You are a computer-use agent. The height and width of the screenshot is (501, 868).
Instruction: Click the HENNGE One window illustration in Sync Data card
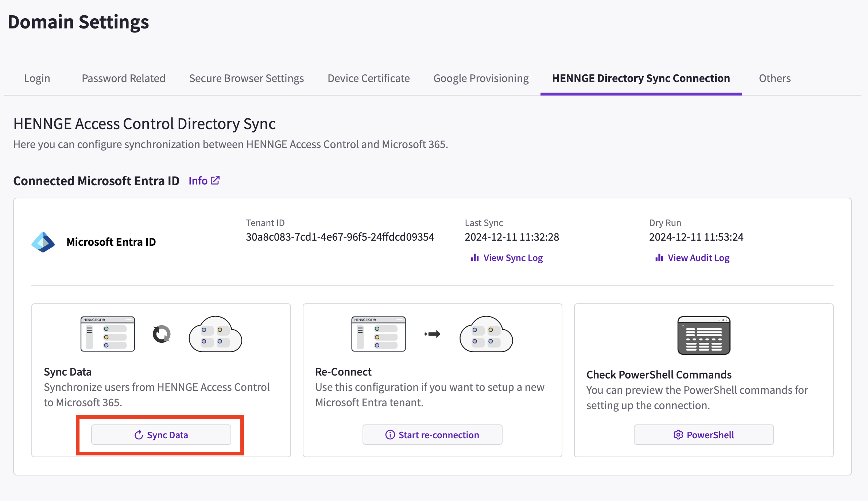click(x=108, y=334)
